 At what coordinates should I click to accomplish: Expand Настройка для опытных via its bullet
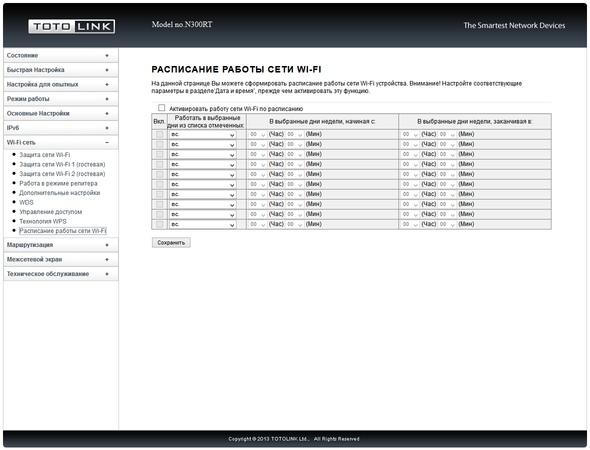[107, 85]
